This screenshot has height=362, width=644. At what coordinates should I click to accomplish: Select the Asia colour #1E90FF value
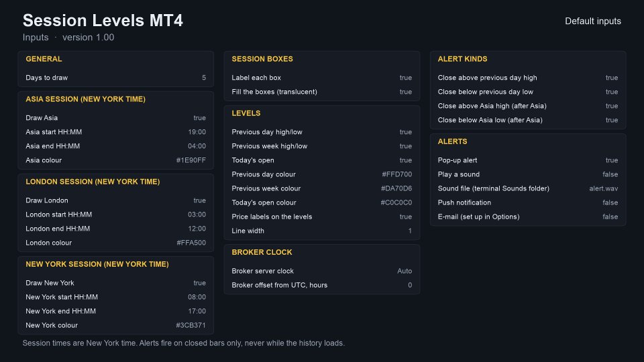[191, 160]
